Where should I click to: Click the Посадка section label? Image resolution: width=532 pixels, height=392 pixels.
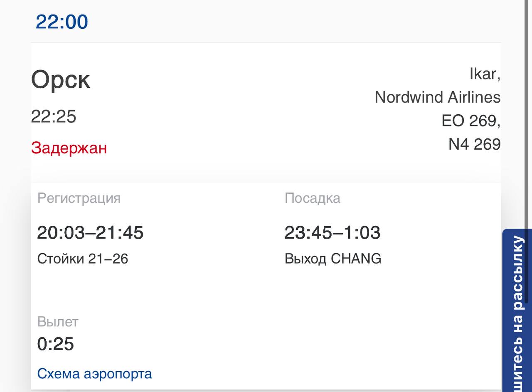313,198
